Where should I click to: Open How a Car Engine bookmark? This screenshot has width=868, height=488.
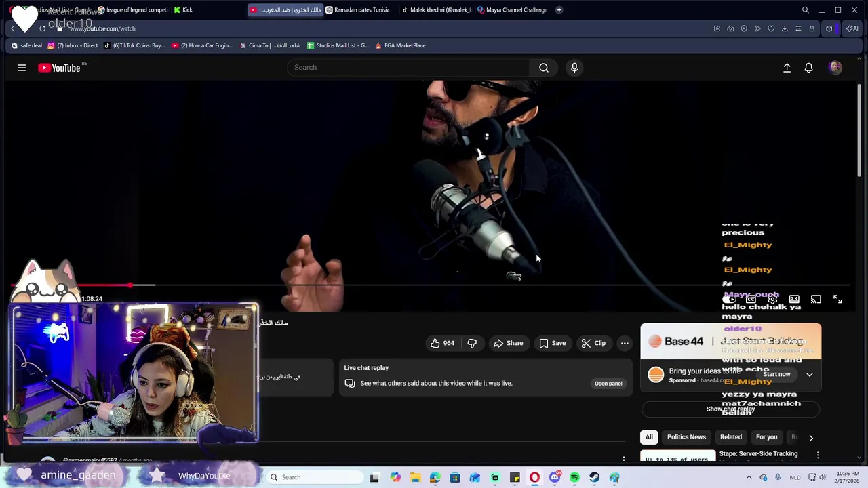(x=202, y=46)
